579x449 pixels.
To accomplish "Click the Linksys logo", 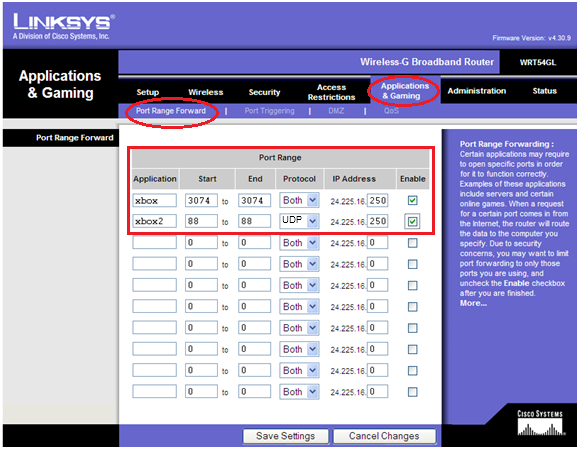I will [64, 26].
